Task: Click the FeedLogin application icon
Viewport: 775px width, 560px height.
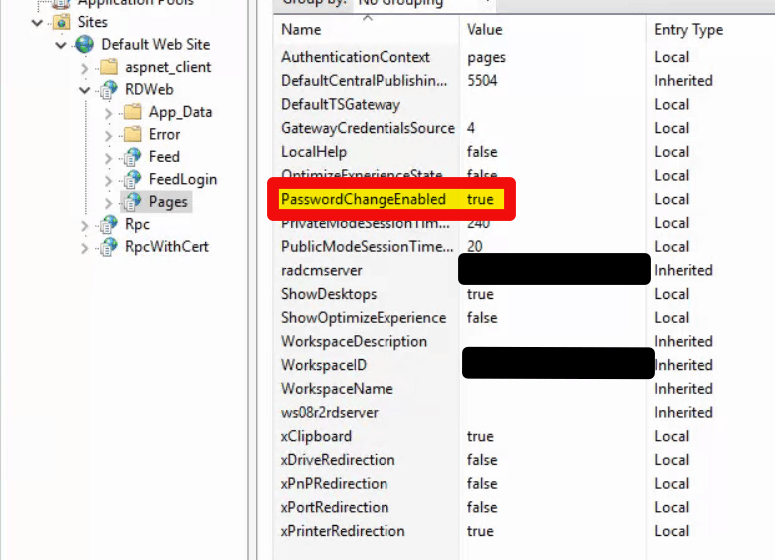Action: 132,180
